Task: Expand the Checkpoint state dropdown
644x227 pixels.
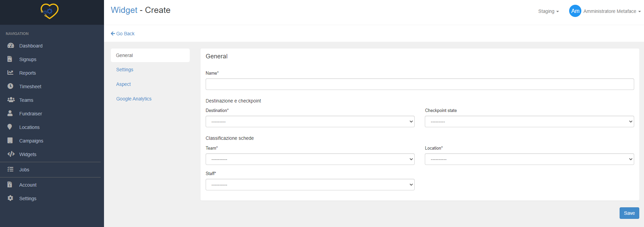Action: [529, 121]
